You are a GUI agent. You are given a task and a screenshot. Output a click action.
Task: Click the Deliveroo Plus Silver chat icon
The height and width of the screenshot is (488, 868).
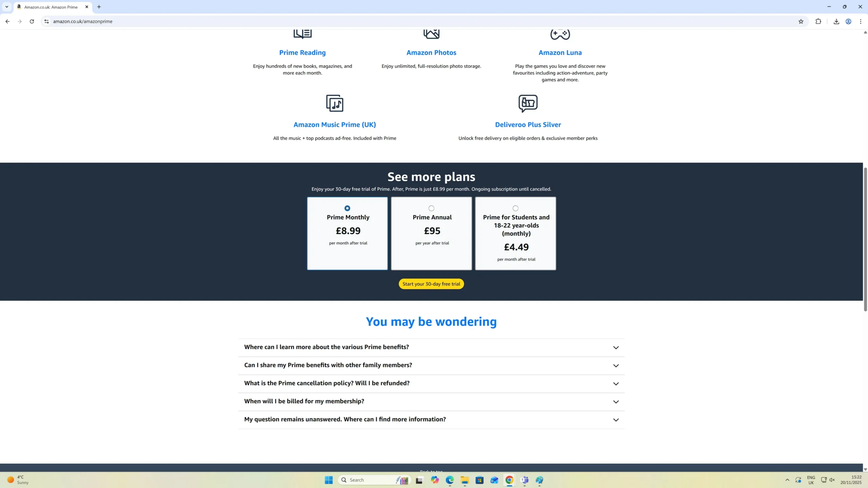click(528, 103)
